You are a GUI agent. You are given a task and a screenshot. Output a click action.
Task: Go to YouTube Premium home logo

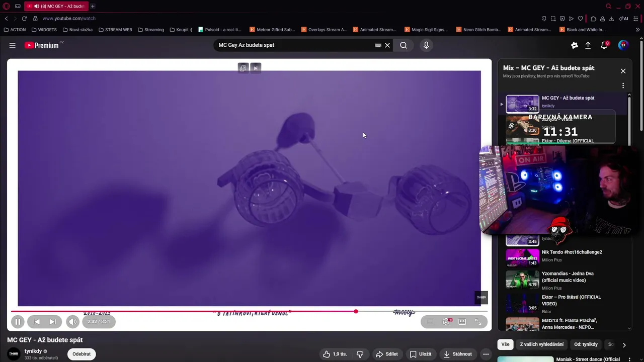tap(42, 45)
